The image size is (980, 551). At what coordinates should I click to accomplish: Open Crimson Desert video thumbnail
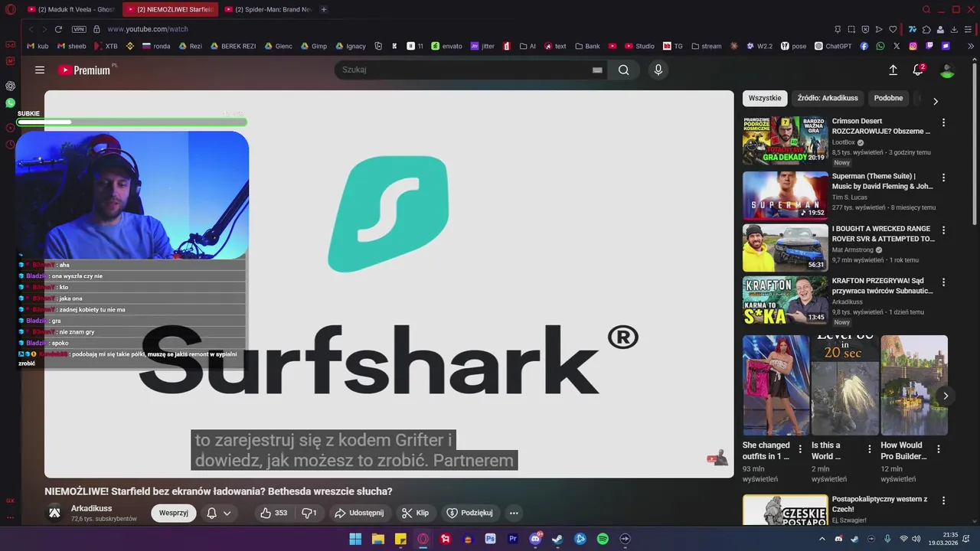785,140
